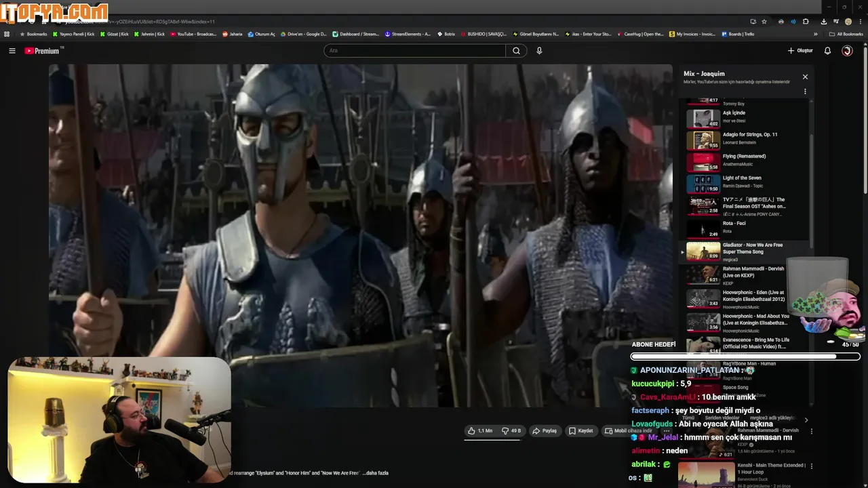Open StreamElements bookmark
Image resolution: width=868 pixels, height=488 pixels.
pyautogui.click(x=408, y=34)
